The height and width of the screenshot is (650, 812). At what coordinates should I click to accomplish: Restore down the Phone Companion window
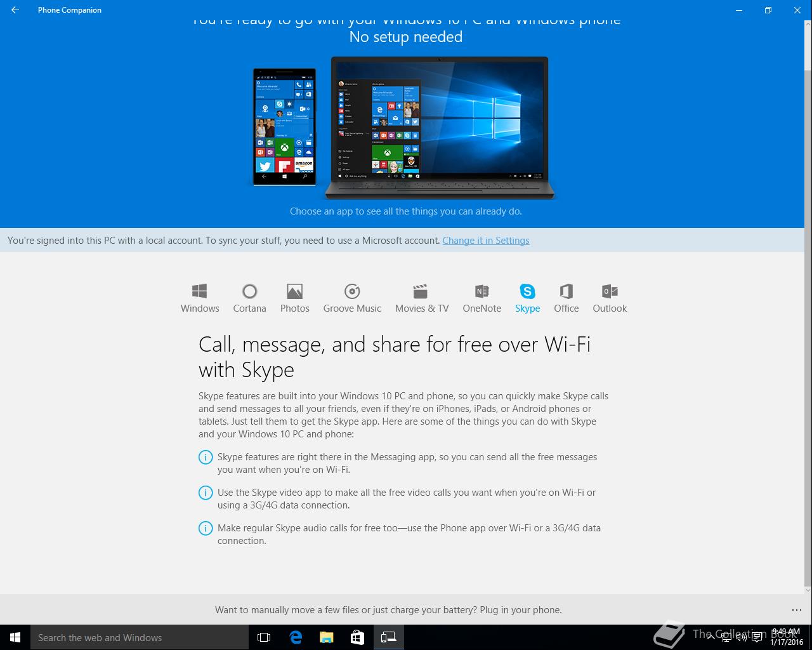click(768, 10)
